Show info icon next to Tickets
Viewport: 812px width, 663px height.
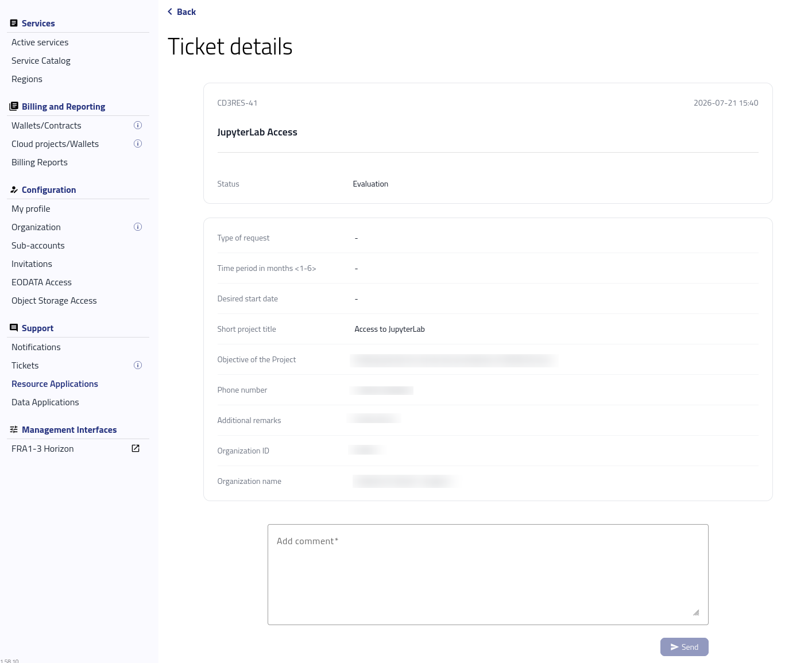click(x=138, y=366)
